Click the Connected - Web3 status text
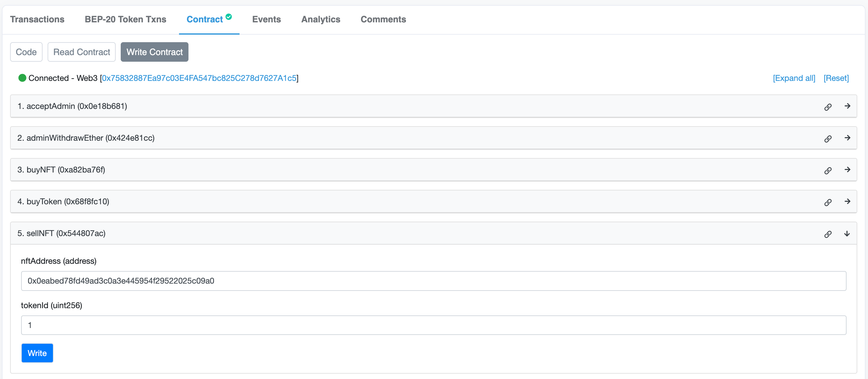The height and width of the screenshot is (379, 868). pyautogui.click(x=63, y=78)
